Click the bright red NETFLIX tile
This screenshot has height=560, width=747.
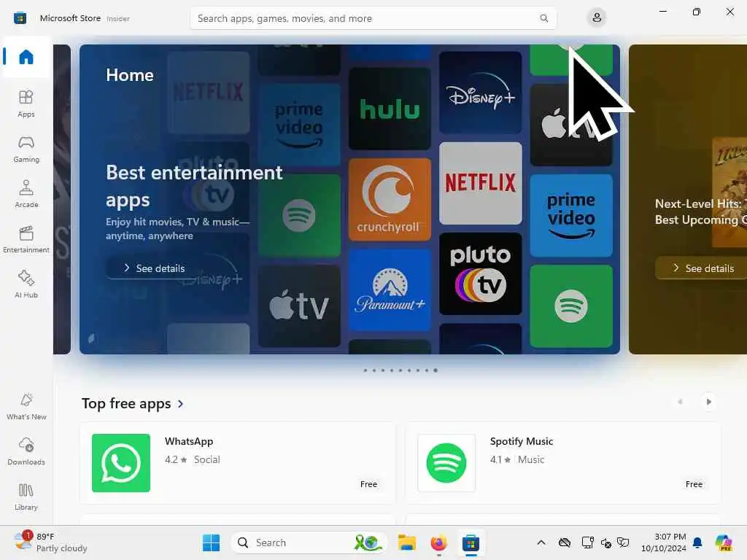pos(480,183)
